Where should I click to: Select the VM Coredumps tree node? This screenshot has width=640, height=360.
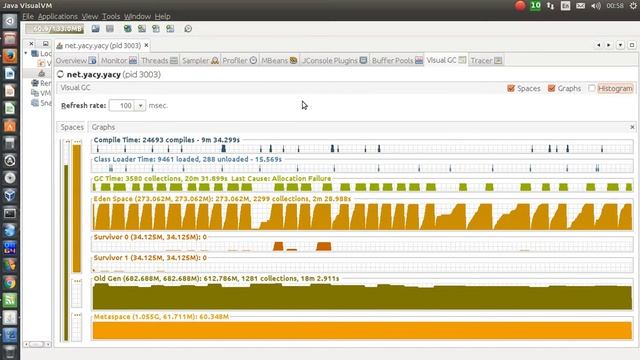pos(41,93)
